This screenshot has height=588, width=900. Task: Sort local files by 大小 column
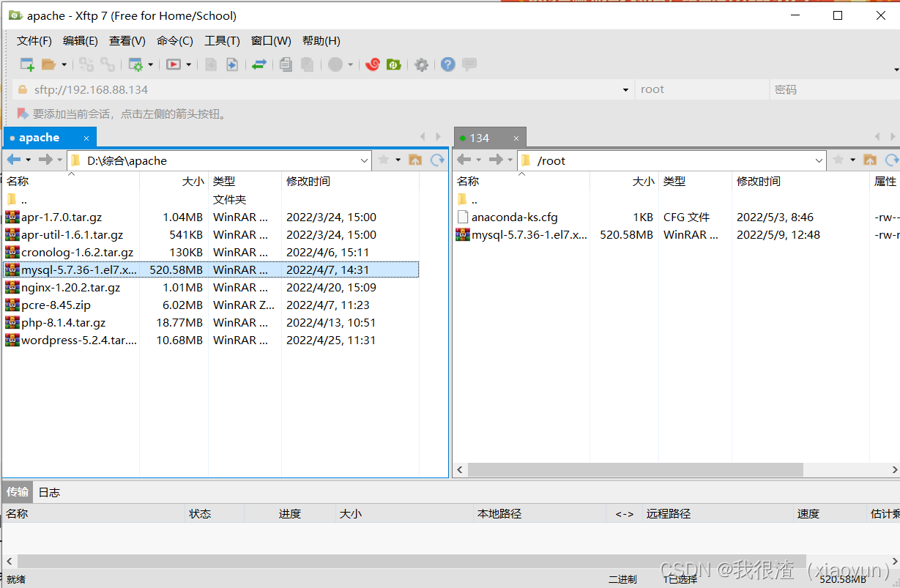point(174,181)
